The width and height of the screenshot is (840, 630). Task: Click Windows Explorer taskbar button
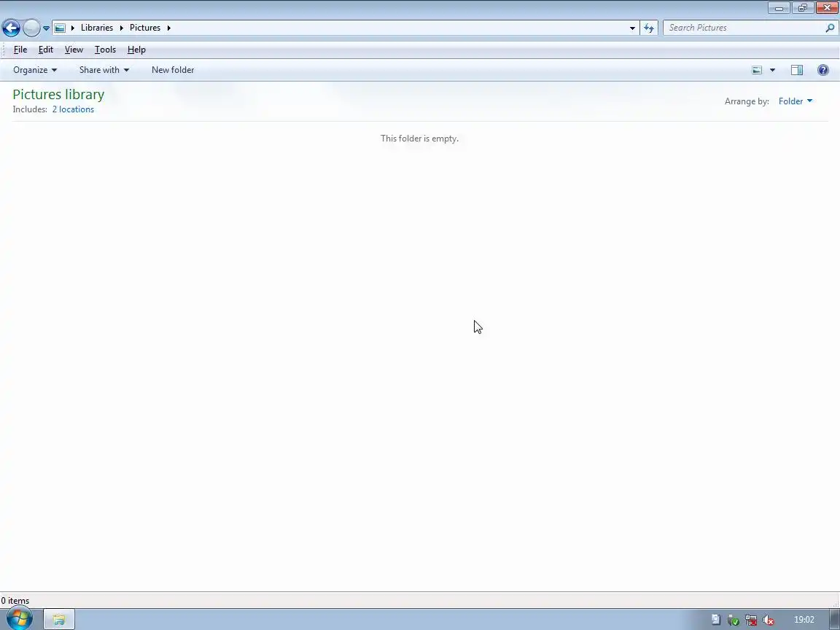click(x=59, y=620)
